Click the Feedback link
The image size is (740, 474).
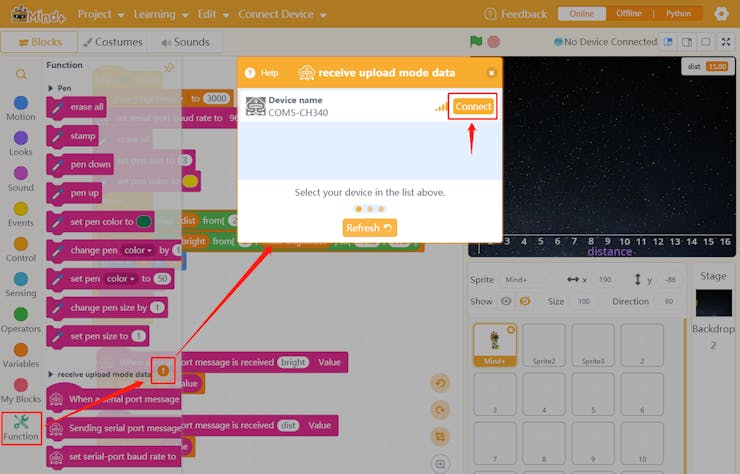(515, 14)
